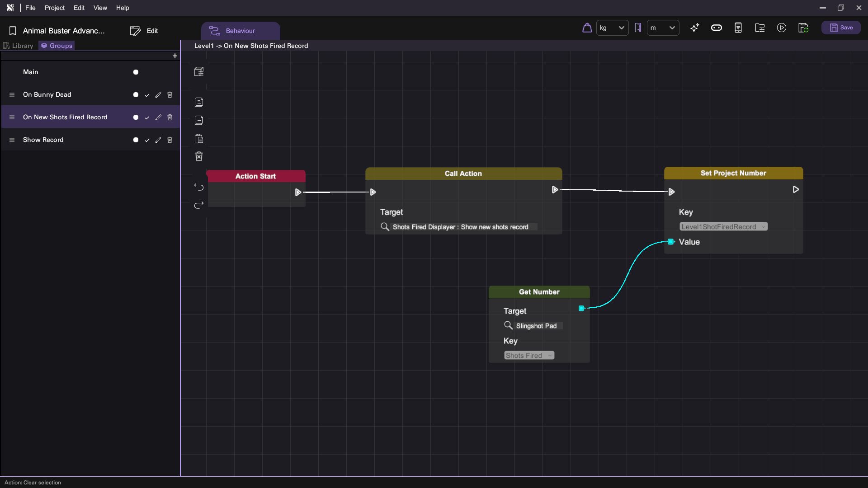Click the sparkle AI assistant icon

[x=695, y=28]
